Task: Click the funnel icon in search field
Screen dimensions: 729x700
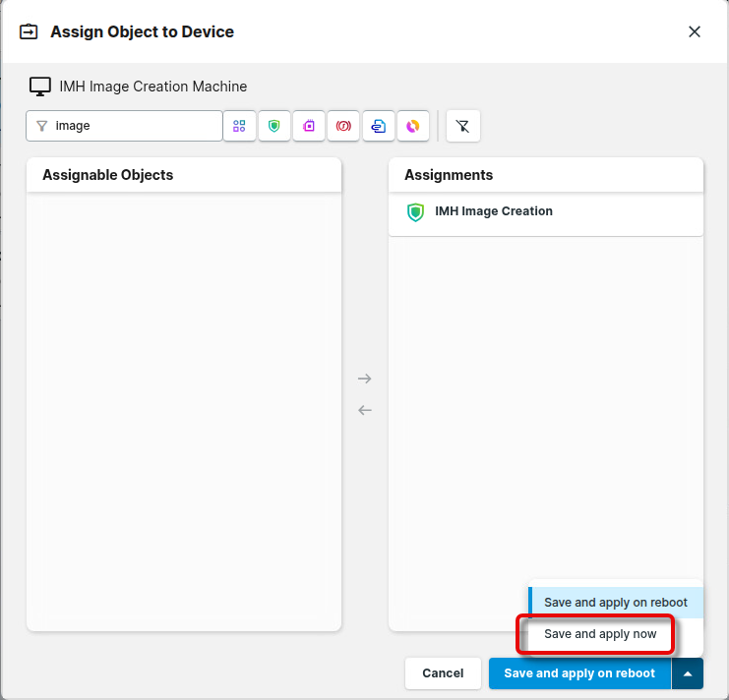Action: (42, 126)
